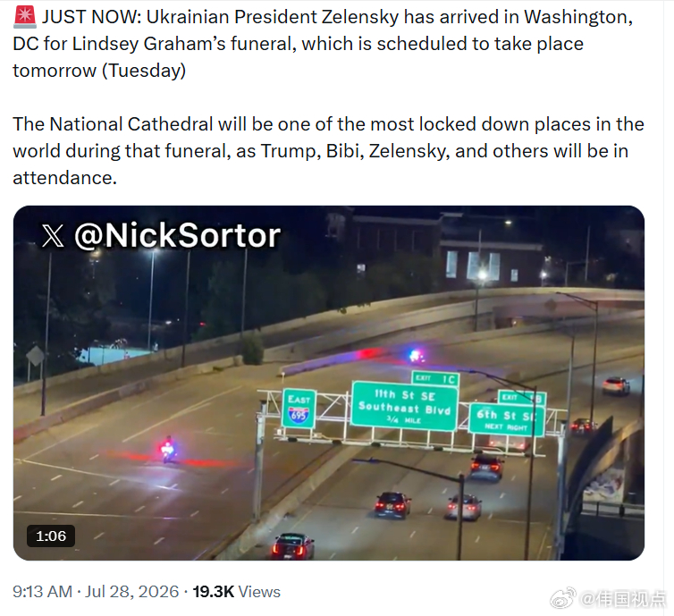This screenshot has width=674, height=616.
Task: Click the 11th St SE Southeast Blvd sign
Action: click(404, 406)
